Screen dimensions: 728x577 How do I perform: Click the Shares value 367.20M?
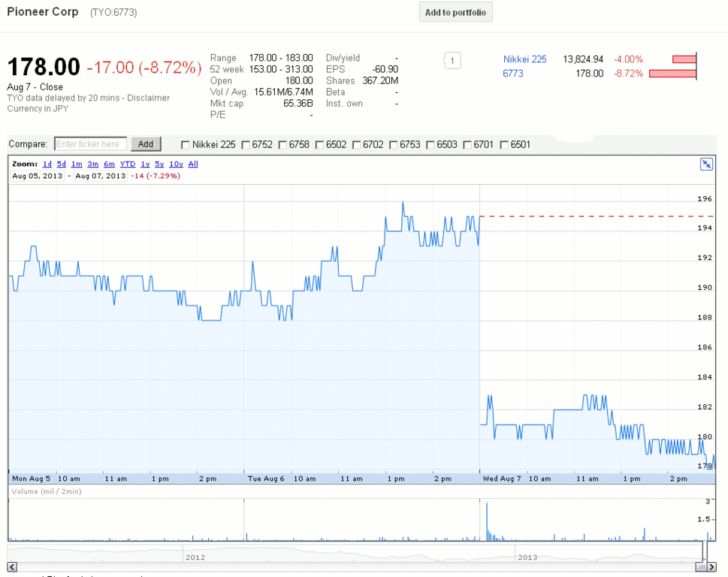click(380, 81)
